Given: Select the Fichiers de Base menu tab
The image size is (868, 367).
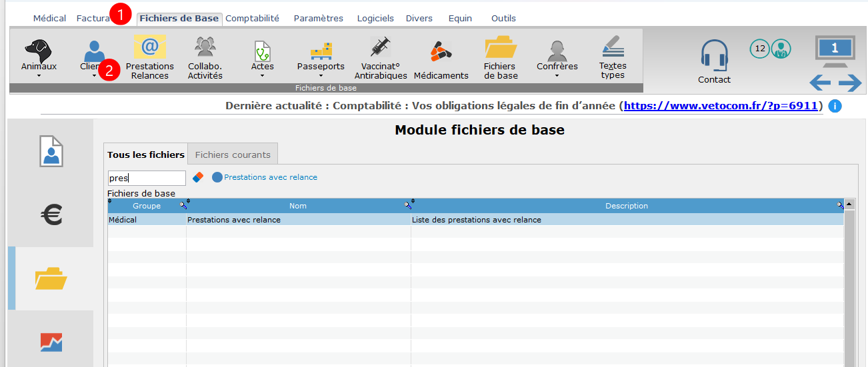Looking at the screenshot, I should click(x=179, y=19).
